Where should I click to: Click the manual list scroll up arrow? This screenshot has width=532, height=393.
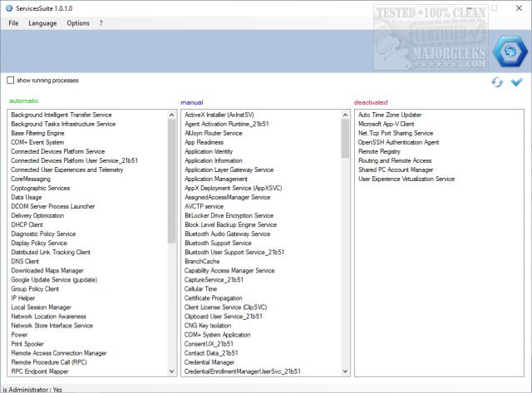345,115
